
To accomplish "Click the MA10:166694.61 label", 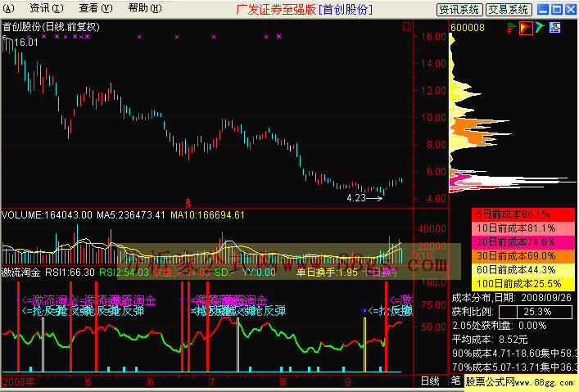I will 207,215.
